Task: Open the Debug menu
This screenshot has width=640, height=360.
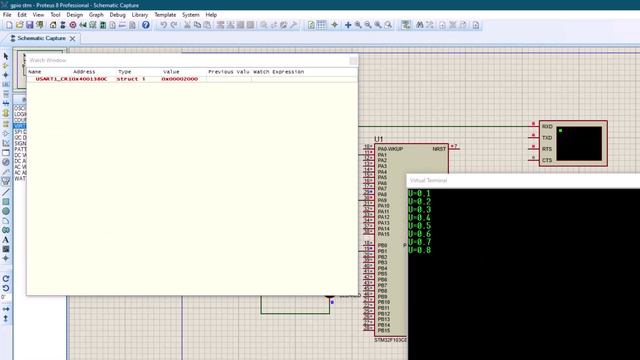Action: pyautogui.click(x=118, y=15)
